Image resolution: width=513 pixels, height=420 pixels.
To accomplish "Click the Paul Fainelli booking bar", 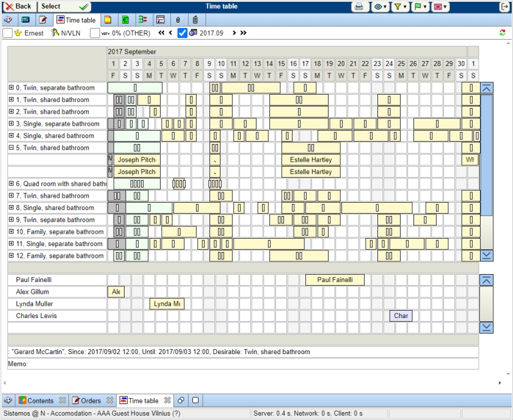I will pos(335,280).
